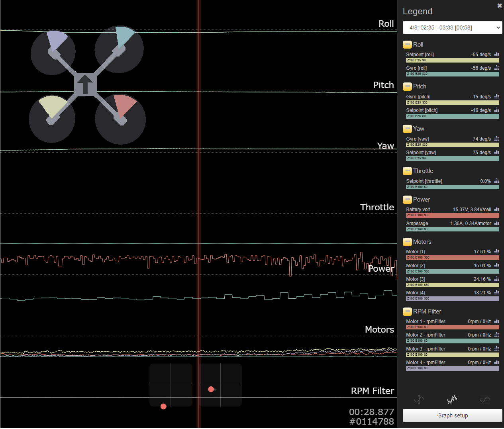Open the spectrum icon beside Gyro [yaw]
Viewport: 504px width, 429px height.
click(496, 139)
